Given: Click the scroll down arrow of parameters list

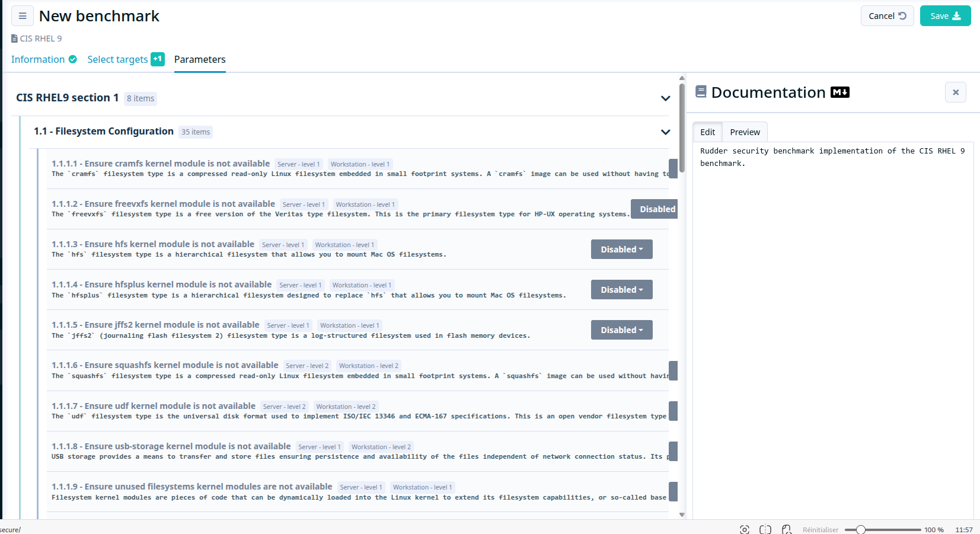Looking at the screenshot, I should pyautogui.click(x=682, y=515).
